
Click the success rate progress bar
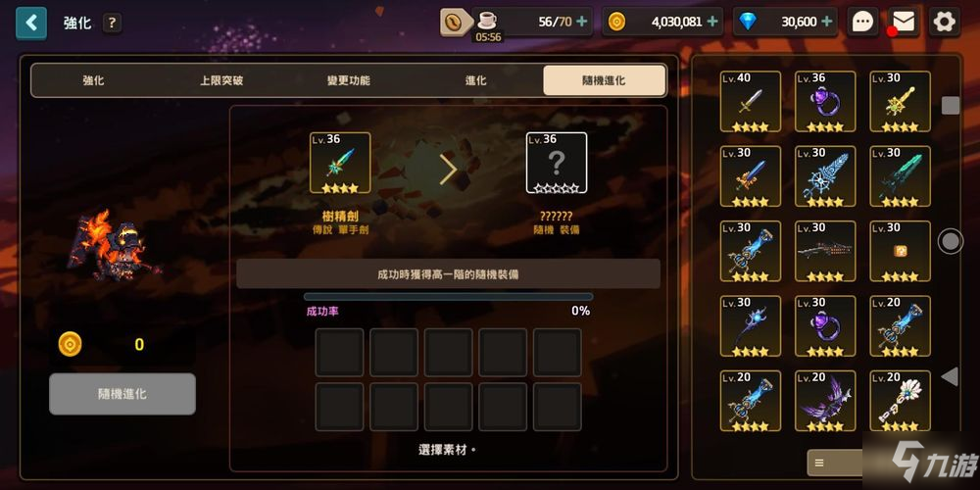(448, 297)
